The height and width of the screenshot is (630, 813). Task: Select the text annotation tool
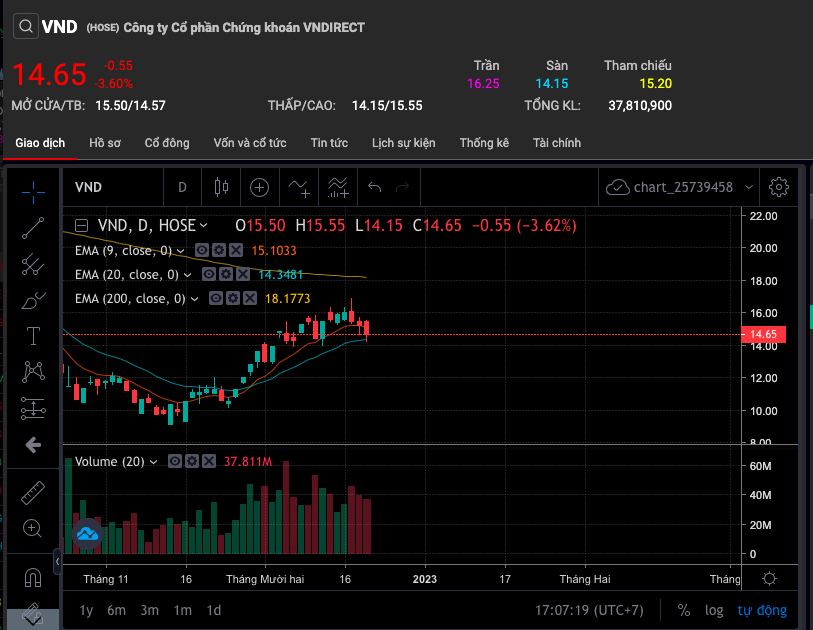33,336
